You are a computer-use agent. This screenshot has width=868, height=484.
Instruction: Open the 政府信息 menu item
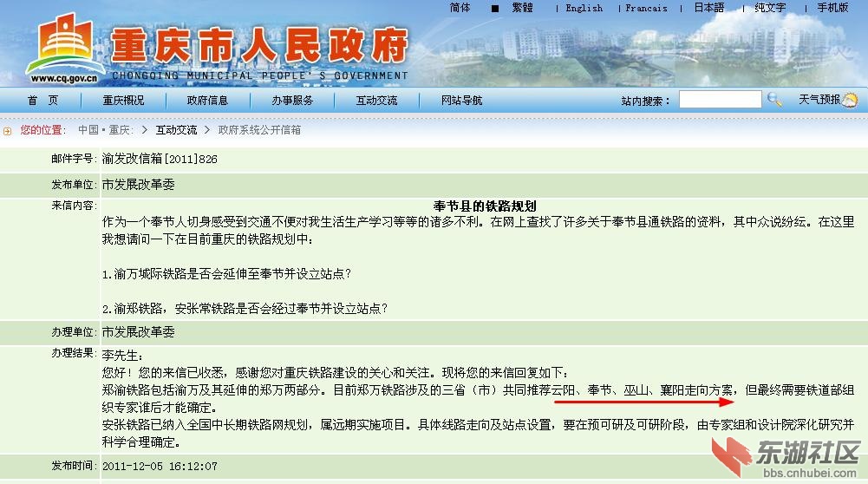click(207, 101)
